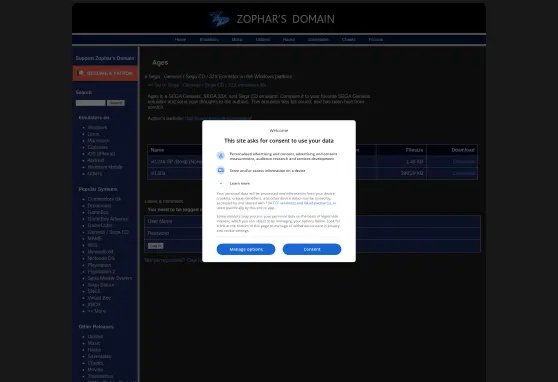
Task: Click the store and access information device icon
Action: (221, 171)
